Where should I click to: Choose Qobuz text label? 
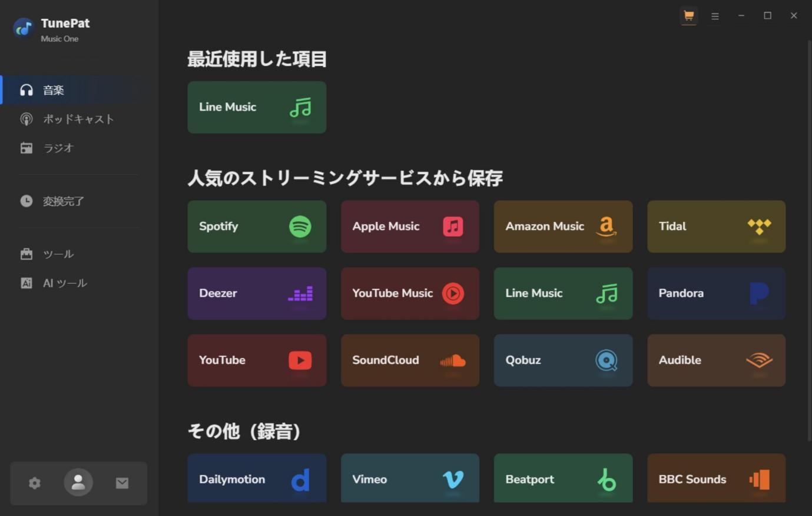[x=523, y=360]
